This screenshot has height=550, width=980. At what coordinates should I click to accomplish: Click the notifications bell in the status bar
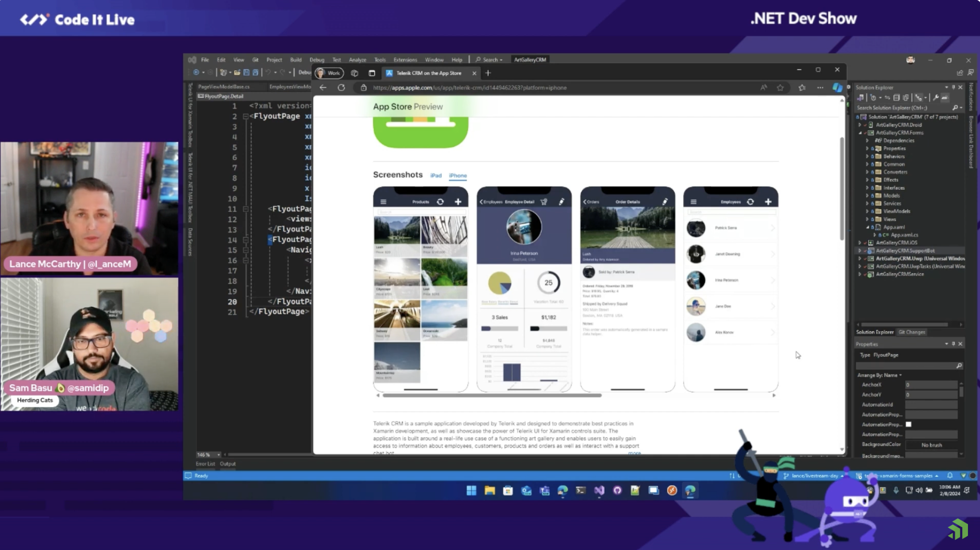pyautogui.click(x=950, y=476)
